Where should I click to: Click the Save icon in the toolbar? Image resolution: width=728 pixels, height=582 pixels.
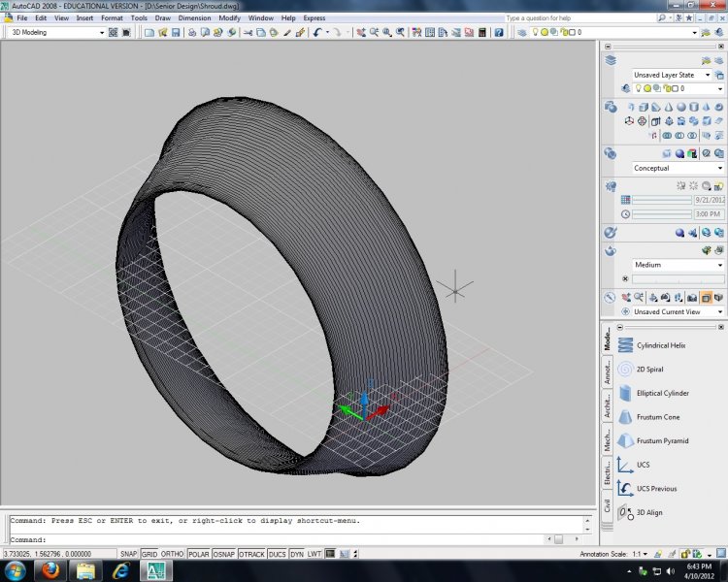[x=175, y=32]
